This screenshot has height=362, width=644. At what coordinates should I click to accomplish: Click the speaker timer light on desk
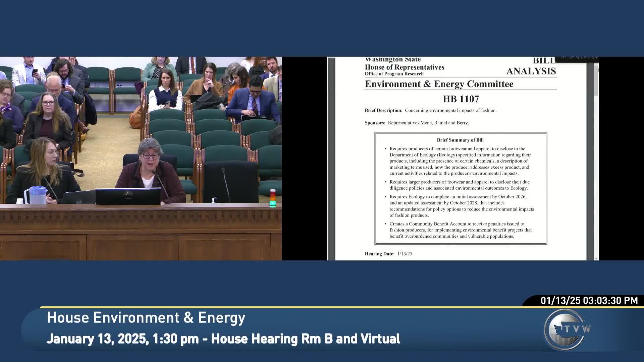pos(273,198)
